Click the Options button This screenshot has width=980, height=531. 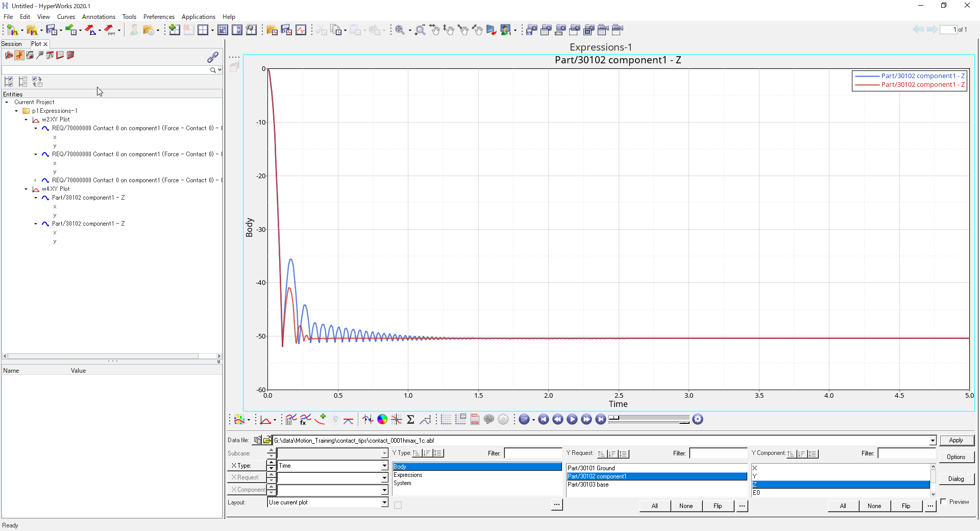(956, 457)
